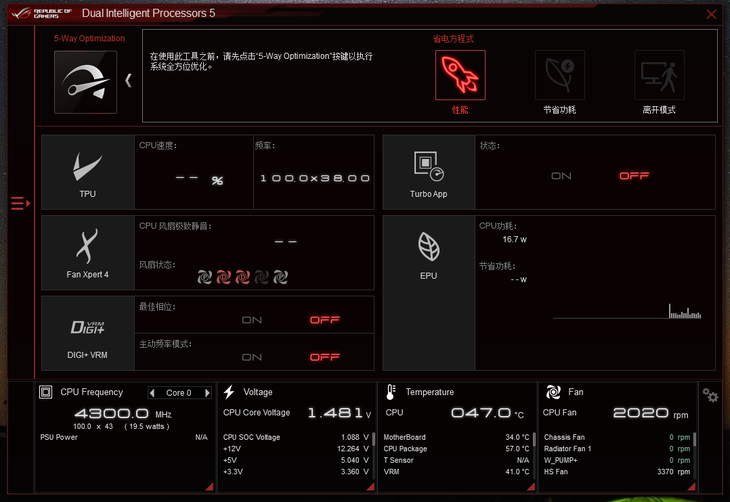Image resolution: width=730 pixels, height=502 pixels.
Task: Open the DIGI+ VRM panel
Action: (x=88, y=333)
